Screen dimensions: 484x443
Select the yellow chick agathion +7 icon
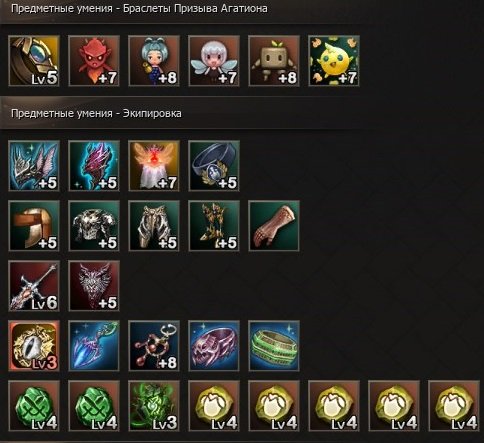334,61
